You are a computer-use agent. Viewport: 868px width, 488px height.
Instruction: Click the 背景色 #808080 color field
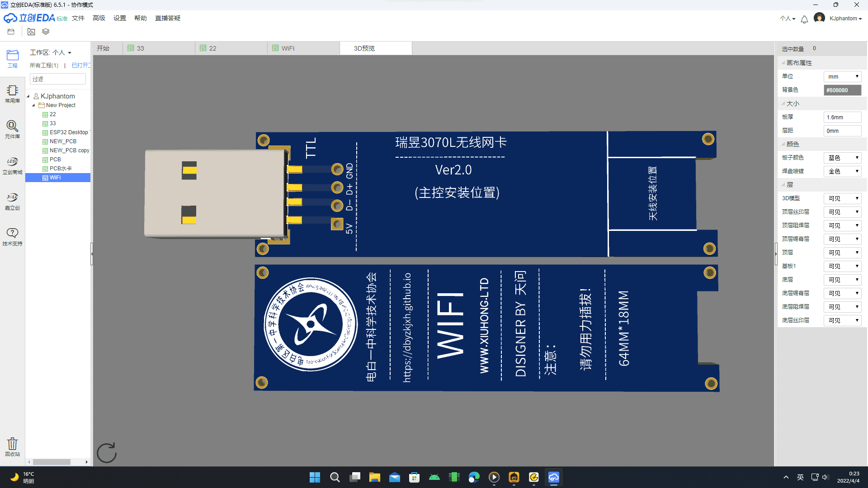pos(842,90)
